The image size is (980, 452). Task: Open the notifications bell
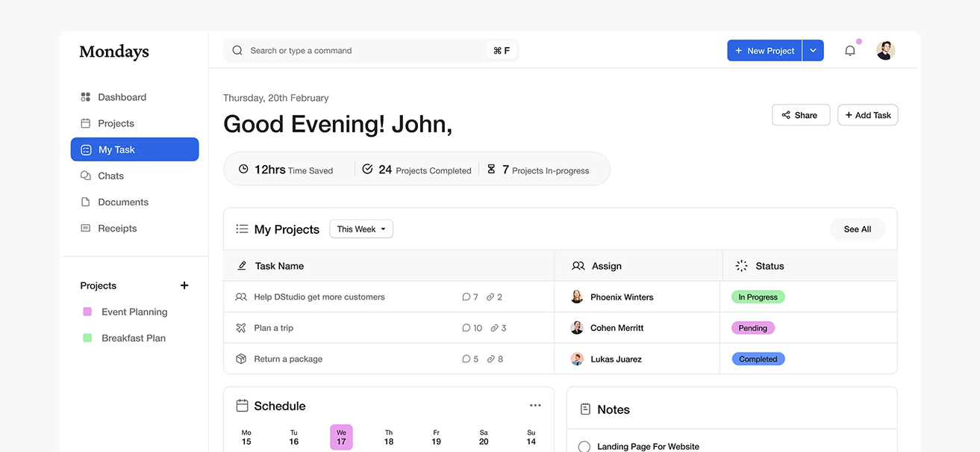(x=849, y=51)
